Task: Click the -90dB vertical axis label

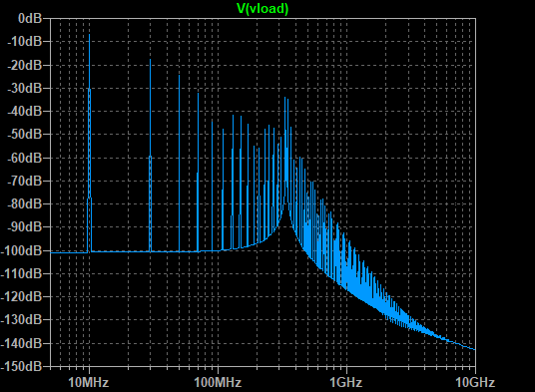Action: (x=25, y=227)
